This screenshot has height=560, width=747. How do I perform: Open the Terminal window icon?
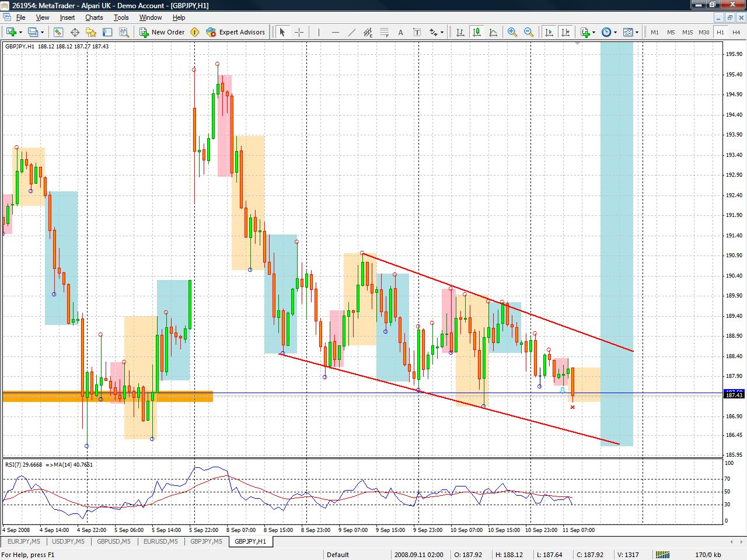[107, 32]
